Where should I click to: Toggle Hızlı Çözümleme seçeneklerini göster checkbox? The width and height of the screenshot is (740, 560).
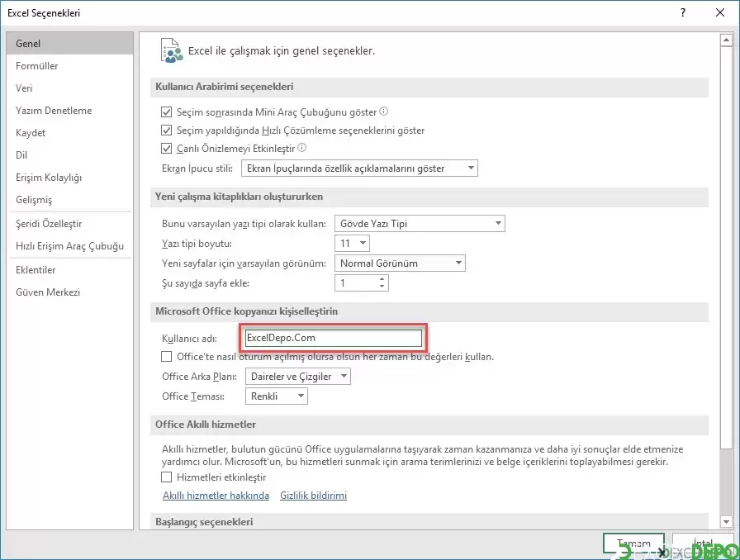[166, 130]
